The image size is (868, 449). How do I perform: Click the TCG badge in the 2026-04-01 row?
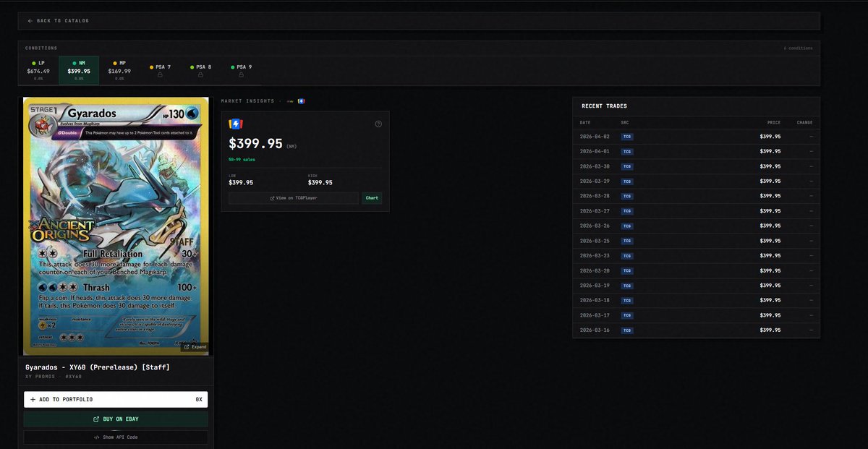tap(627, 151)
